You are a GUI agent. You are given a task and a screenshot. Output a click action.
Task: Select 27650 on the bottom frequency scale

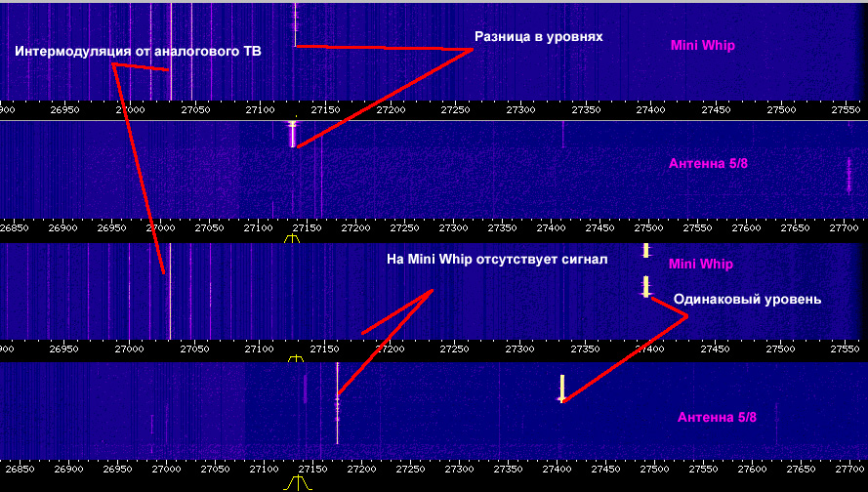click(801, 469)
